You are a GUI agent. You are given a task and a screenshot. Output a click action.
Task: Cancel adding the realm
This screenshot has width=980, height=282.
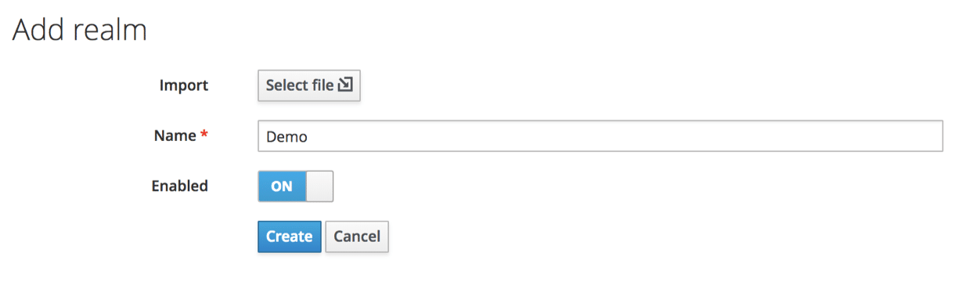[x=357, y=237]
